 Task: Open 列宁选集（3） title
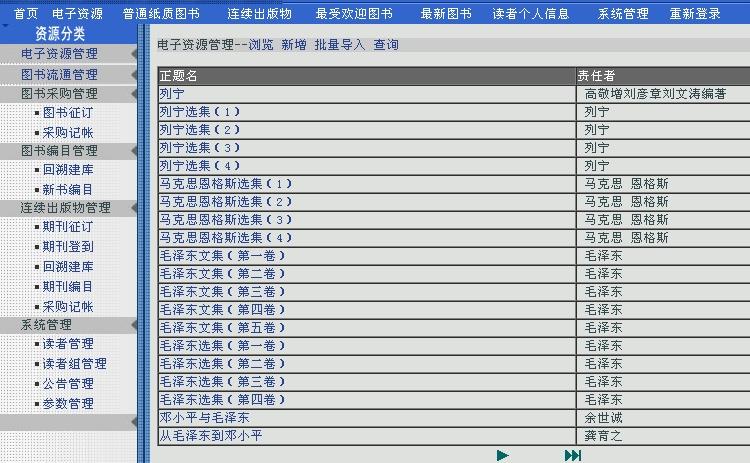click(199, 148)
